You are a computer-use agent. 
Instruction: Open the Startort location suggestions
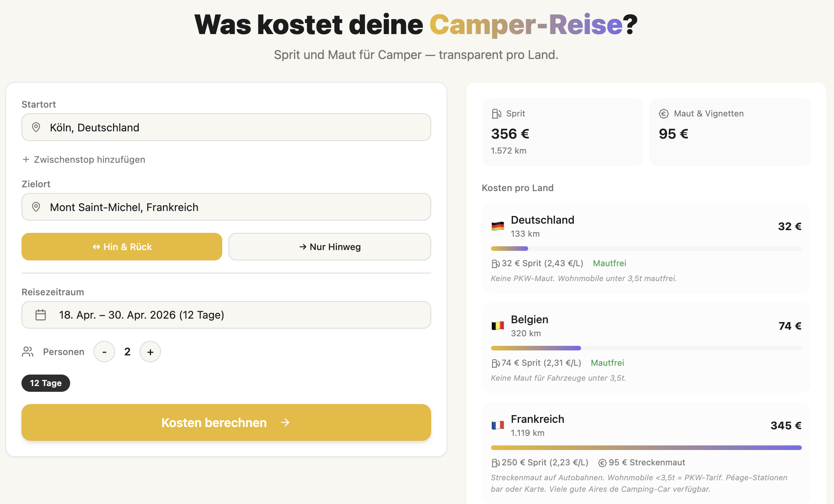point(226,127)
